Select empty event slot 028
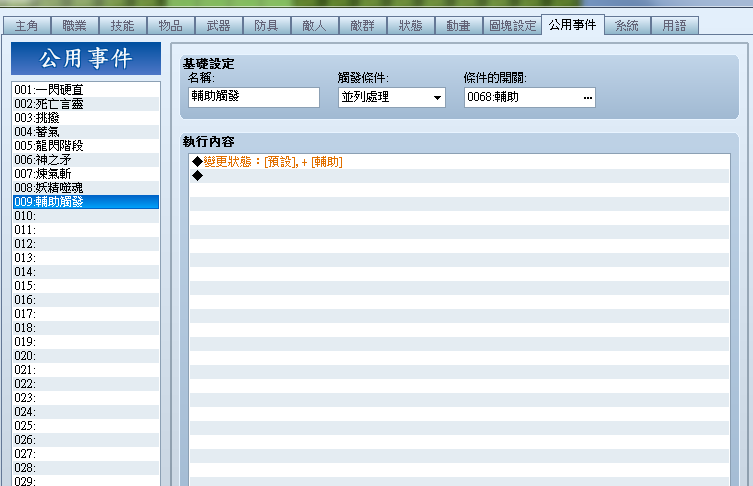This screenshot has width=753, height=486. pyautogui.click(x=86, y=468)
